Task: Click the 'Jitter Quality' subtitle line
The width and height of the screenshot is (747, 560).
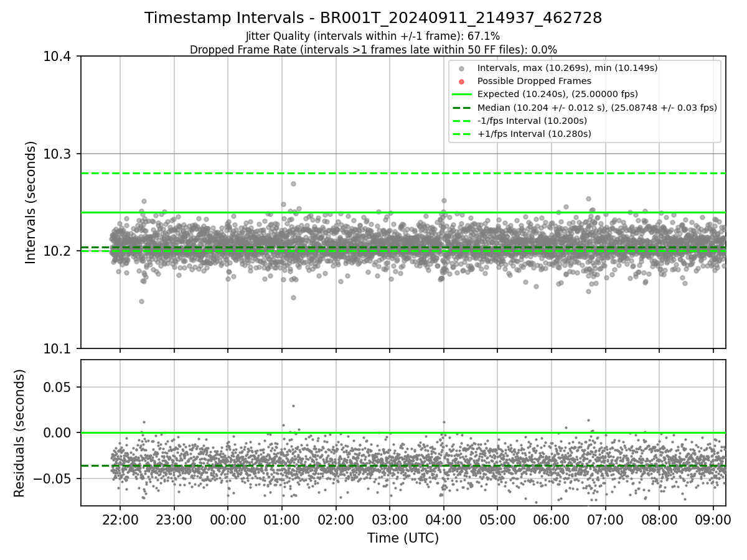Action: (373, 37)
